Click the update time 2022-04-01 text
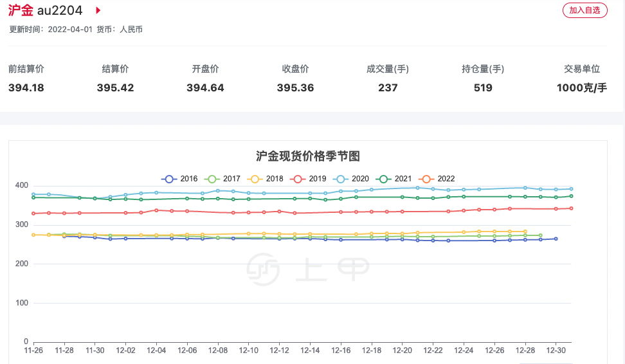The width and height of the screenshot is (625, 364). point(51,30)
